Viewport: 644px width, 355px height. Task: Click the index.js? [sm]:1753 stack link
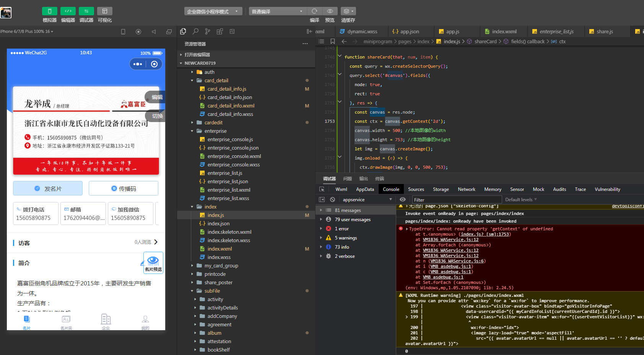click(485, 234)
